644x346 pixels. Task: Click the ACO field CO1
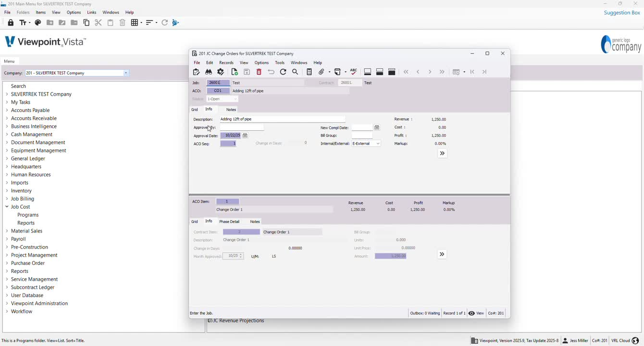218,91
